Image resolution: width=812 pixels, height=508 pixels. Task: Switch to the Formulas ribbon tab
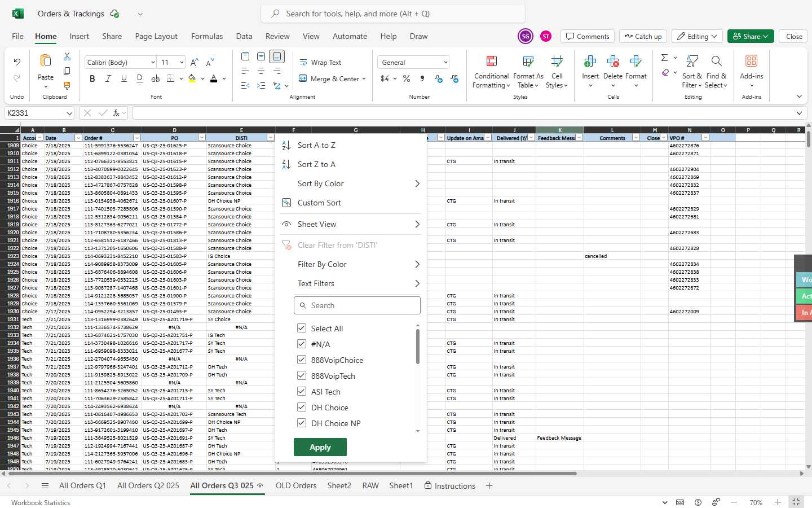207,36
